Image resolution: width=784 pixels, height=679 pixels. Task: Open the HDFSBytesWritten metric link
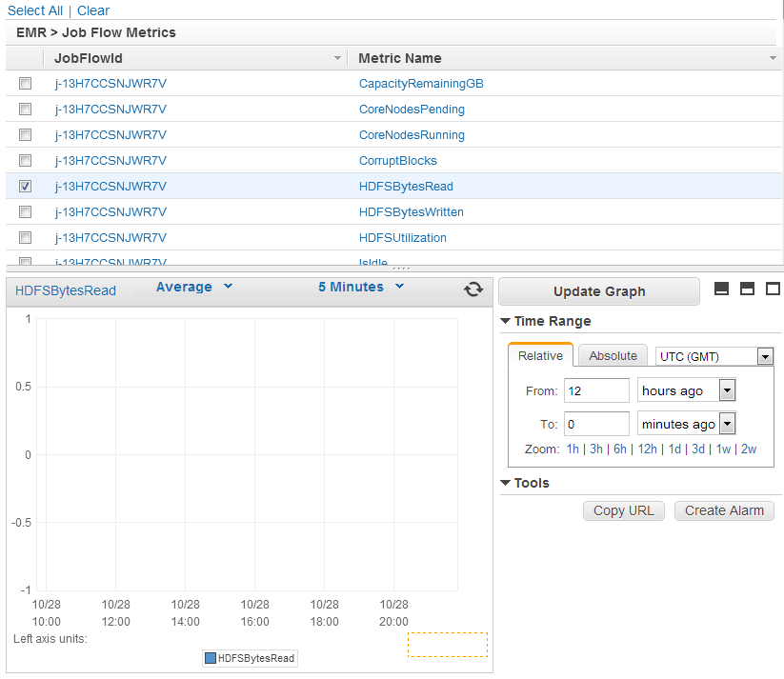[x=411, y=212]
